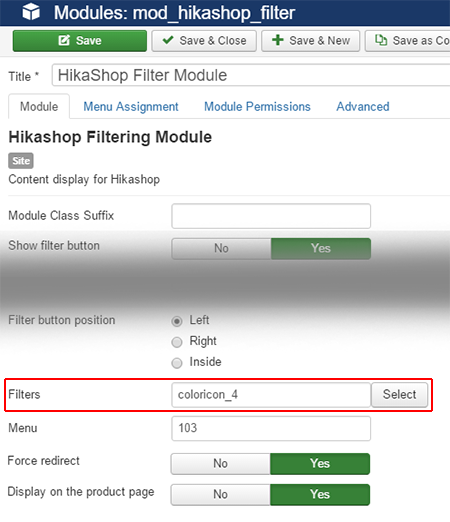The width and height of the screenshot is (450, 522).
Task: Click the copy icon on Save as Copy
Action: click(381, 40)
